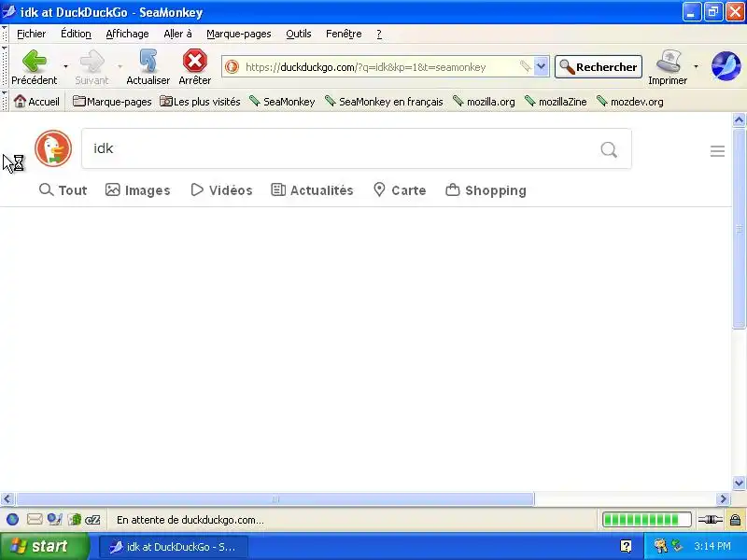Open Navigator from the status bar icon
747x560 pixels.
[12, 520]
